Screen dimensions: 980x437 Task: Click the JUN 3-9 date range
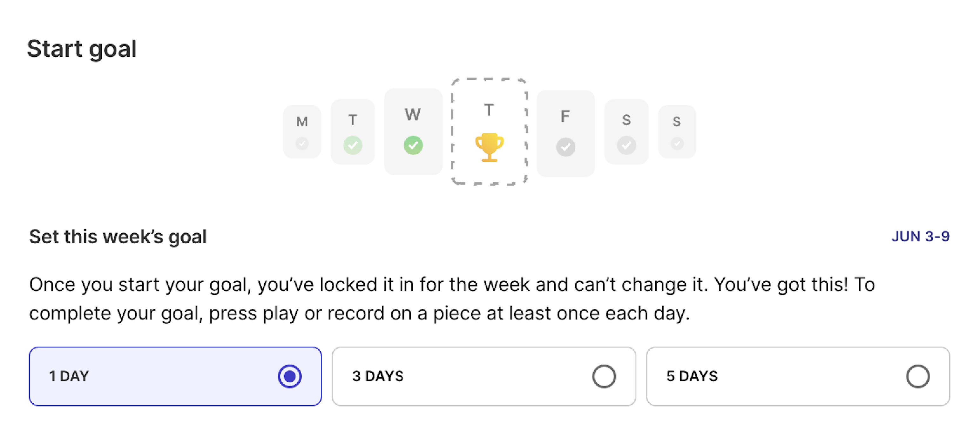point(920,237)
